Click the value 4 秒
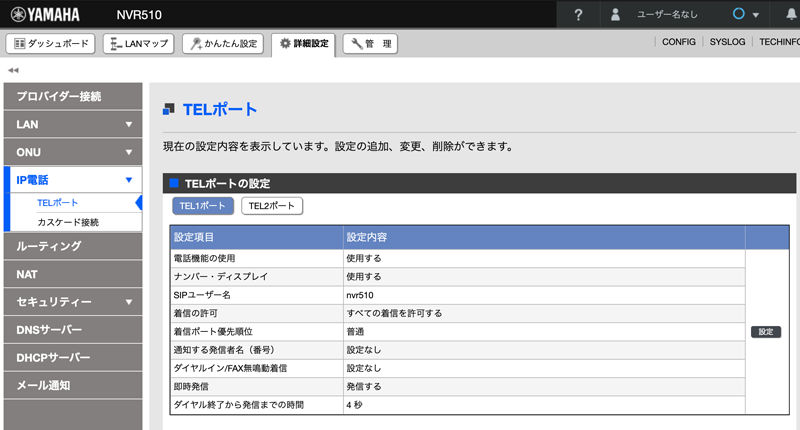This screenshot has height=430, width=800. [354, 404]
